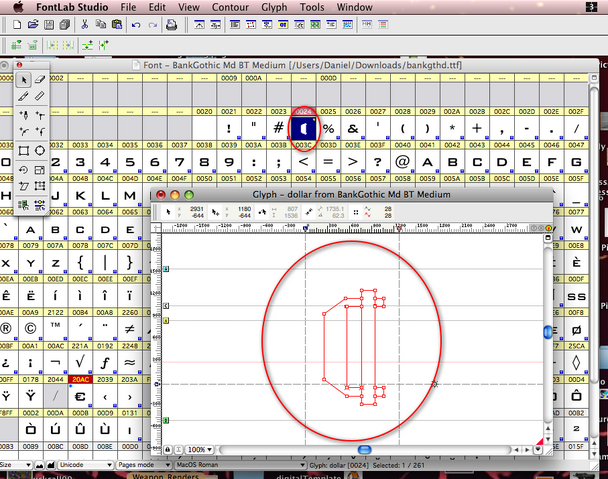Viewport: 608px width, 479px height.
Task: Select the Add tangent point tool
Action: click(40, 131)
